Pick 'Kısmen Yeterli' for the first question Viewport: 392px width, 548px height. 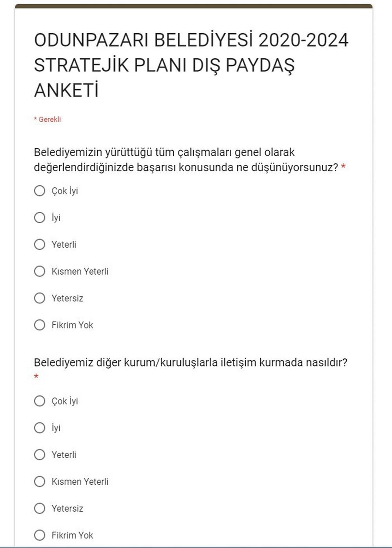click(x=40, y=271)
